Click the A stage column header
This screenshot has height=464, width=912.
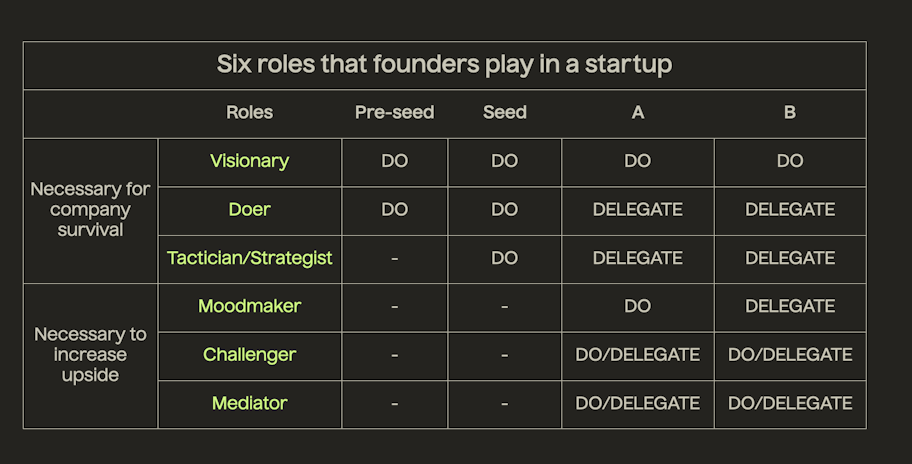coord(638,112)
